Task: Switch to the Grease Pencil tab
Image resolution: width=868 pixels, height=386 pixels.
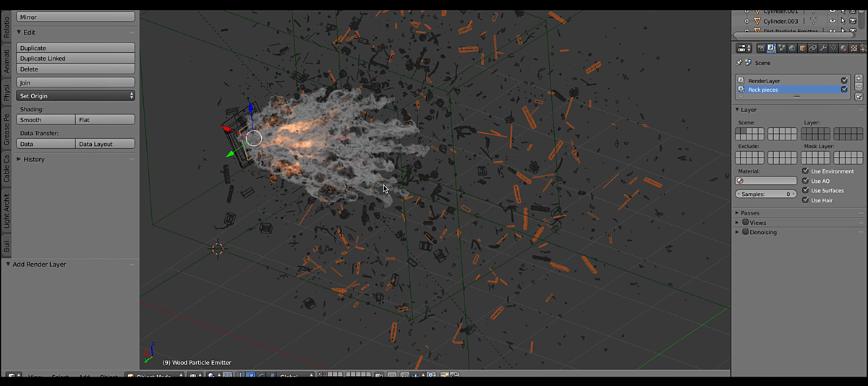Action: (7, 129)
